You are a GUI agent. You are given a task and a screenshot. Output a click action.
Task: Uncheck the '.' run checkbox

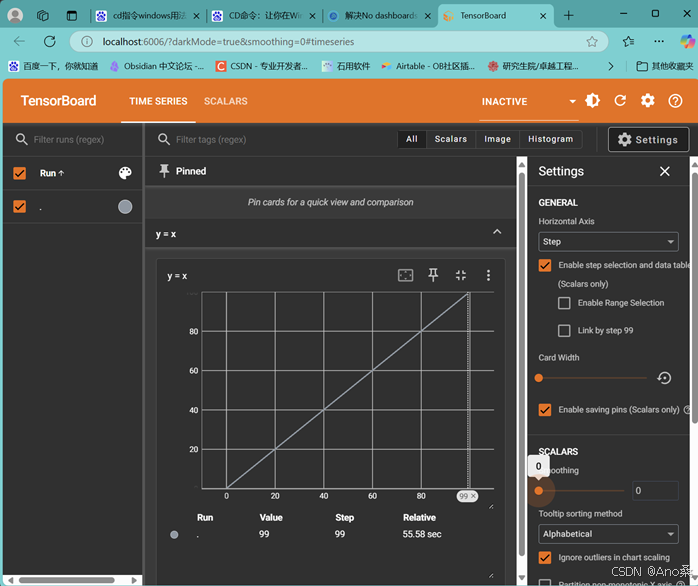[20, 207]
